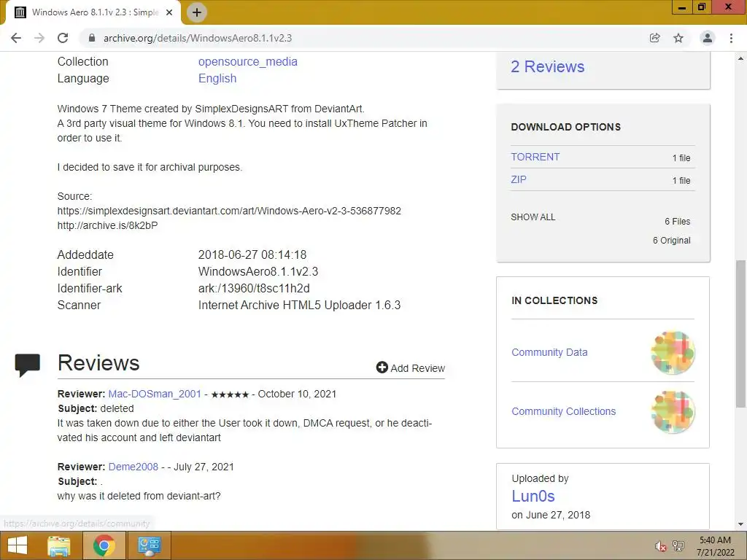
Task: Click the page vertical scrollbar thumb
Action: (741, 333)
